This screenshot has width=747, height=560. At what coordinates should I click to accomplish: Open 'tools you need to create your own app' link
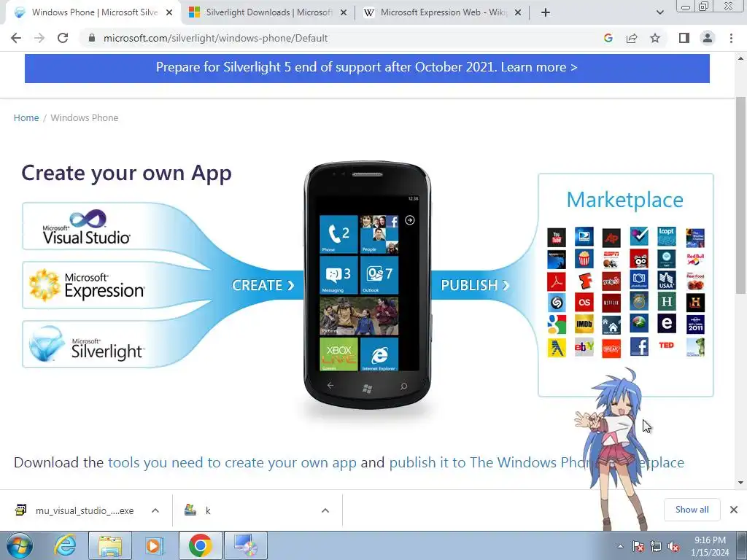coord(232,462)
